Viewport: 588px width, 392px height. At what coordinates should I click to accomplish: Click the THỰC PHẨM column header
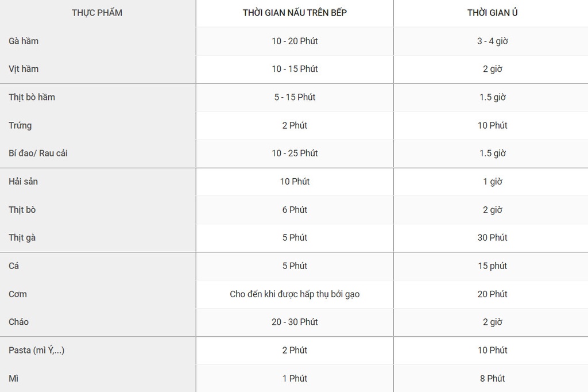(x=97, y=13)
